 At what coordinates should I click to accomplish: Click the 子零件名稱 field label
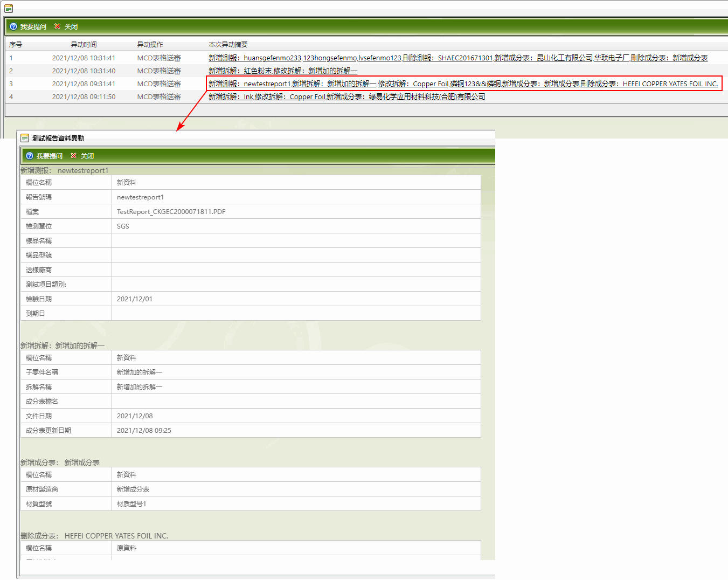(x=42, y=372)
